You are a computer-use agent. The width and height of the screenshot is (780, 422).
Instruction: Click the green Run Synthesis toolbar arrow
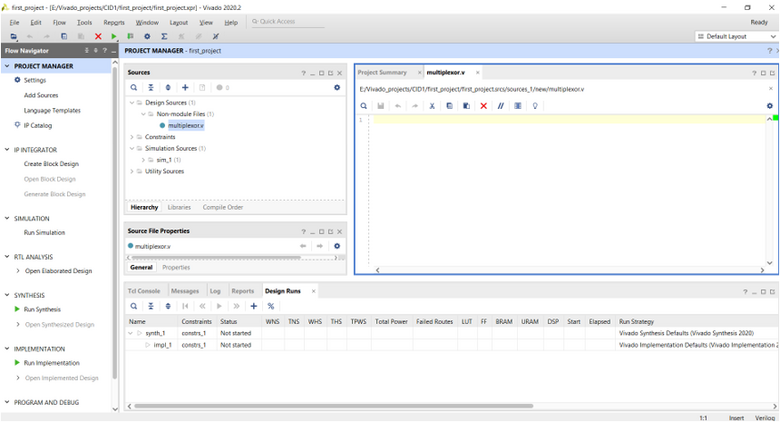[x=114, y=36]
